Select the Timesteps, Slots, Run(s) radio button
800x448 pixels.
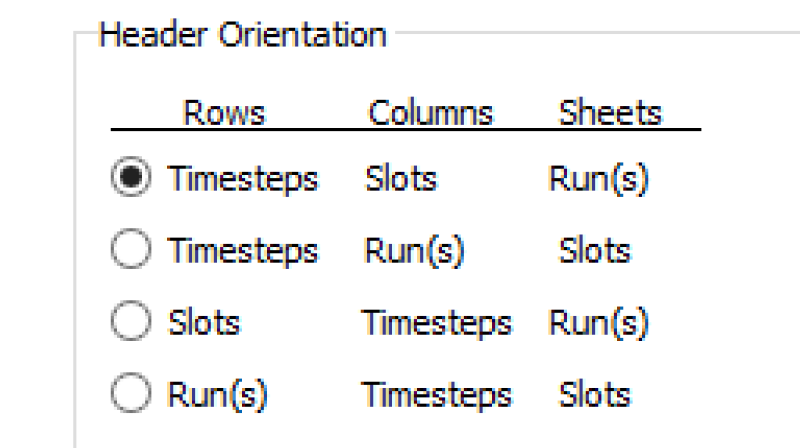point(129,179)
